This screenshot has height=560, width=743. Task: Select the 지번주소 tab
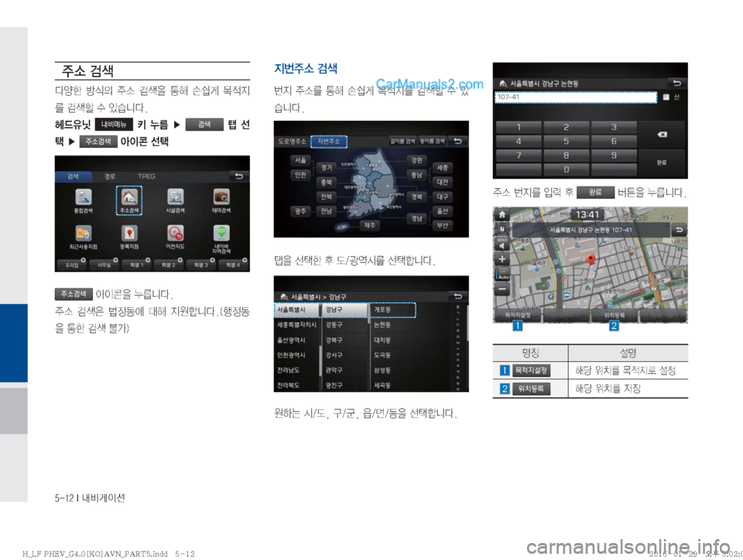329,142
